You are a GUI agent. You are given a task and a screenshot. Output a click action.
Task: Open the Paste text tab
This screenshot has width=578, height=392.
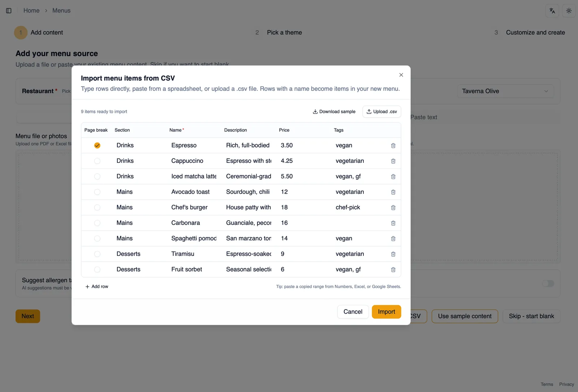pyautogui.click(x=423, y=117)
